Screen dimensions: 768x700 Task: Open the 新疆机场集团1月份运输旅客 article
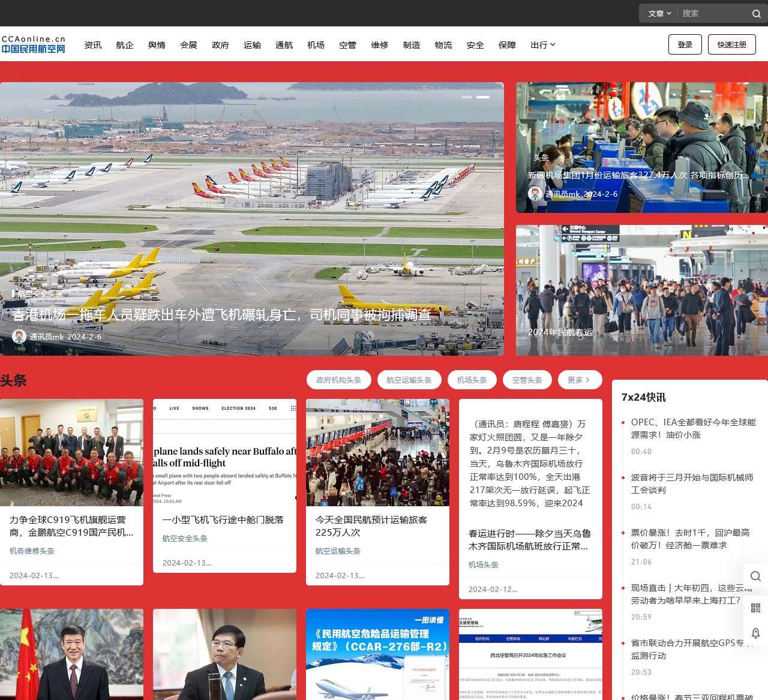(638, 175)
